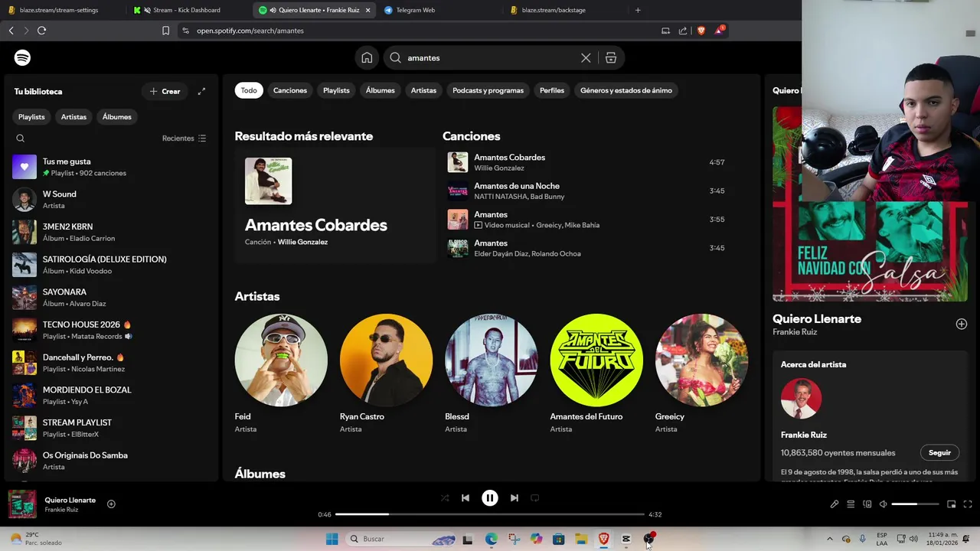Viewport: 980px width, 551px height.
Task: Filter library by Artistas chip
Action: coord(73,117)
